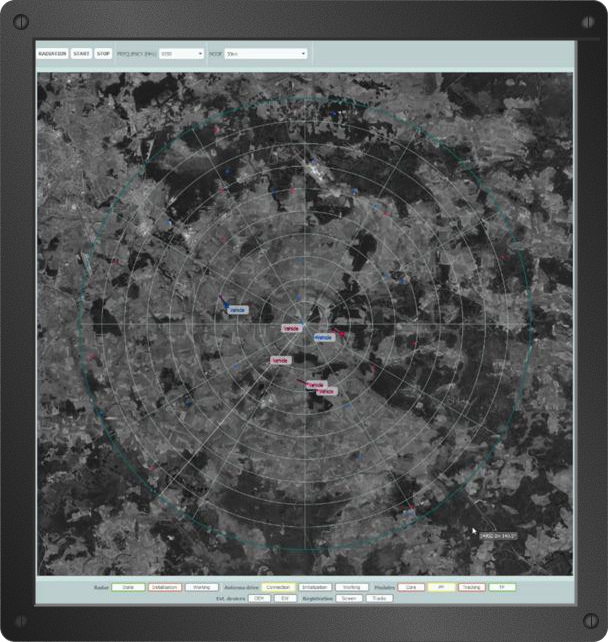The width and height of the screenshot is (608, 642).
Task: Click the Antenna drive Working indicator
Action: (351, 587)
